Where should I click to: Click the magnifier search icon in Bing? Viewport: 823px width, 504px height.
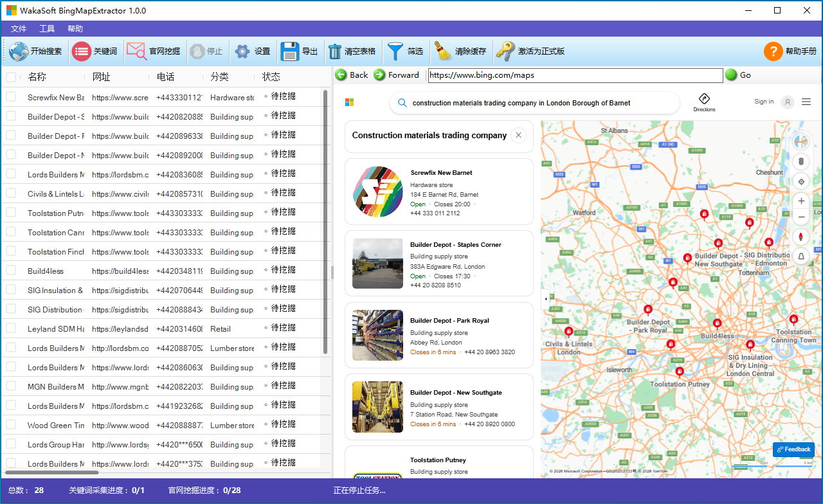click(x=402, y=103)
